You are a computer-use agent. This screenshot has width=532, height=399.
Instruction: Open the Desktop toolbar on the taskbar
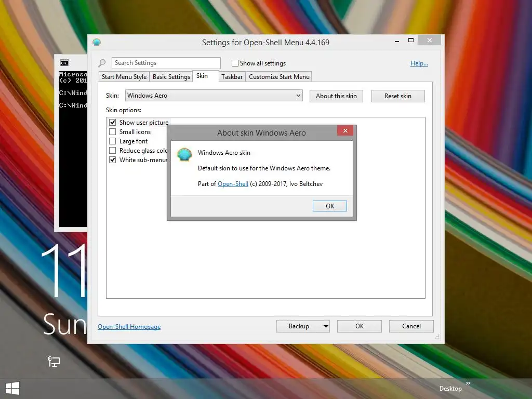pyautogui.click(x=450, y=389)
